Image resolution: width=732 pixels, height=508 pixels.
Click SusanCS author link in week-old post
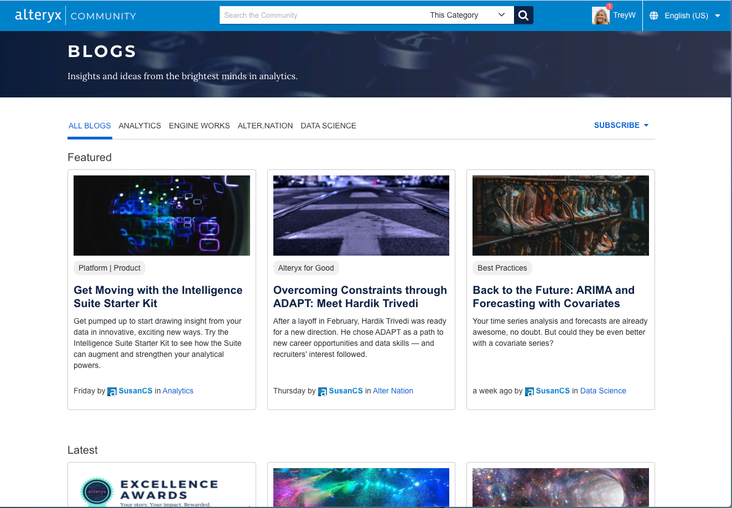pyautogui.click(x=553, y=391)
